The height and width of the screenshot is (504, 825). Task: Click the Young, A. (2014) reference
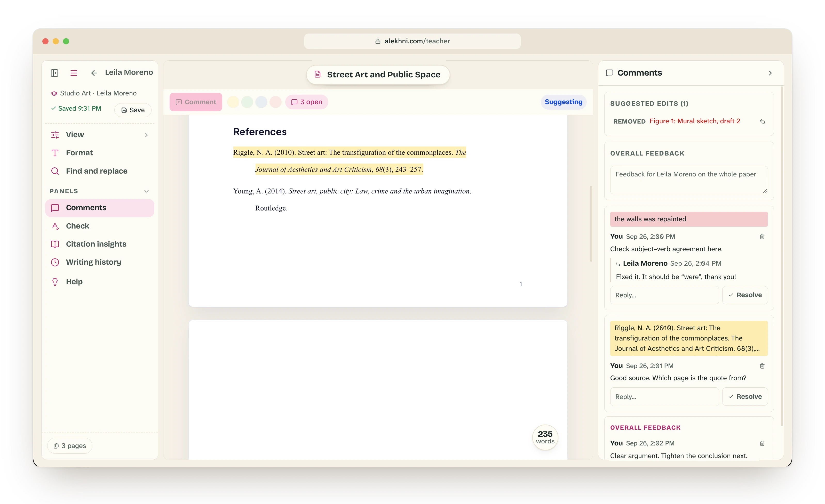pos(352,199)
